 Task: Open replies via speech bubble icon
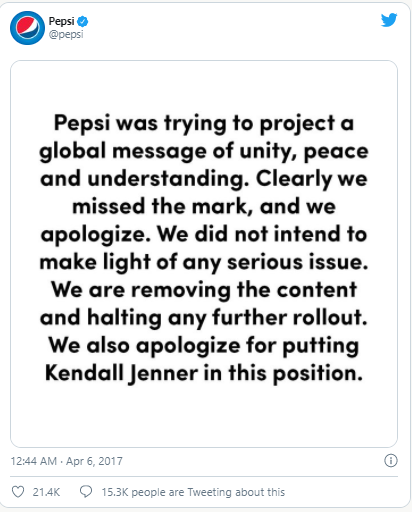pos(86,492)
